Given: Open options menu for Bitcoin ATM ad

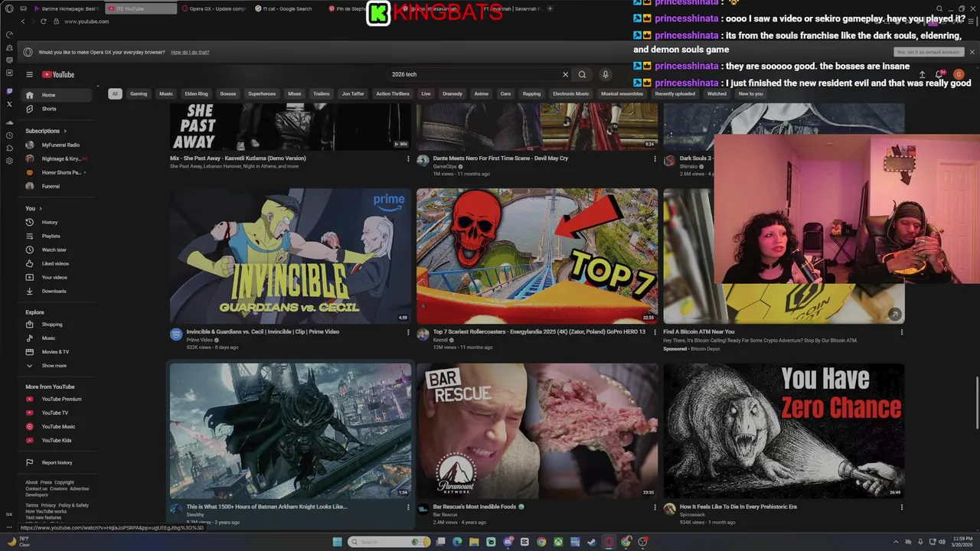Looking at the screenshot, I should coord(901,332).
